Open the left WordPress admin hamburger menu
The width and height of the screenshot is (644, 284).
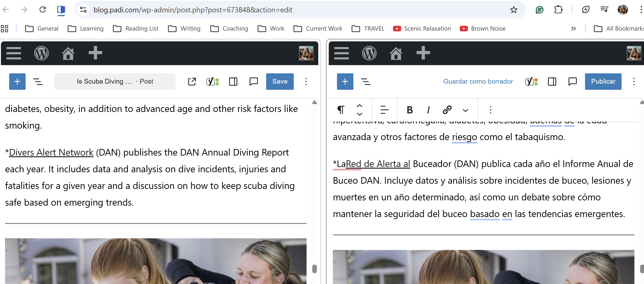tap(13, 53)
